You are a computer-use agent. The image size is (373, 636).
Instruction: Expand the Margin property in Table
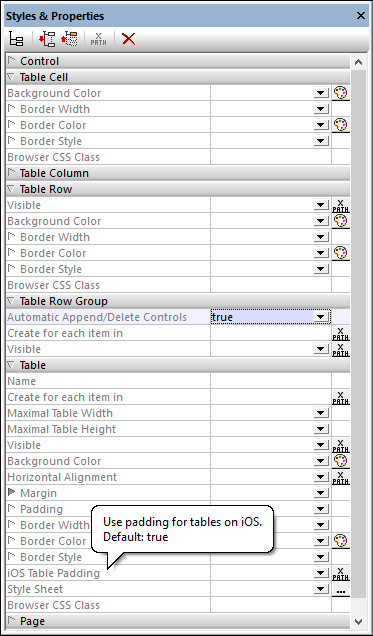pos(11,493)
